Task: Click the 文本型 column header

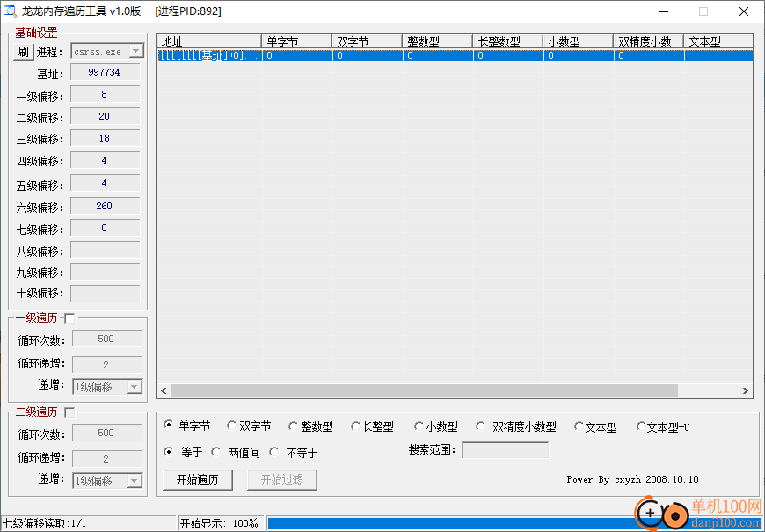Action: pos(718,41)
